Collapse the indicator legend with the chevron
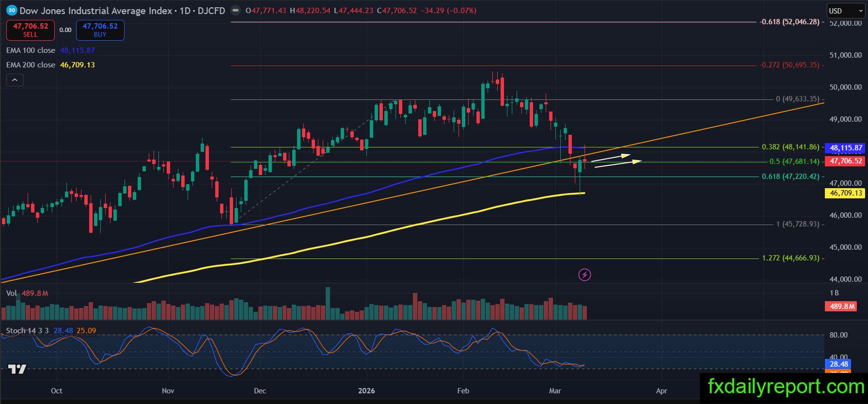Screen dimensions: 868x404 15,80
